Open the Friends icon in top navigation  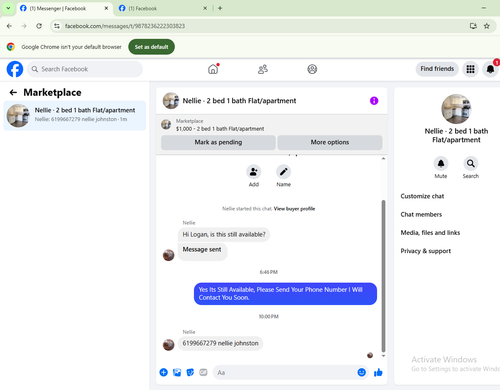pyautogui.click(x=263, y=69)
